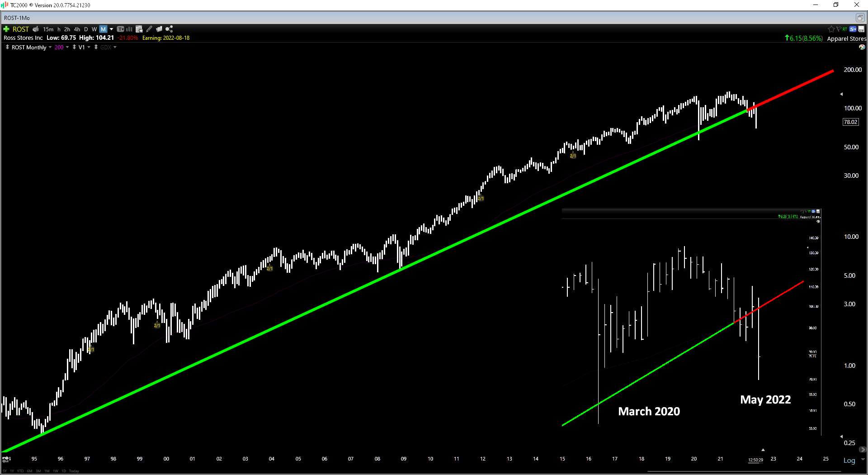Click the green plus add-symbol icon
Viewport: 868px width, 475px height.
coord(6,29)
